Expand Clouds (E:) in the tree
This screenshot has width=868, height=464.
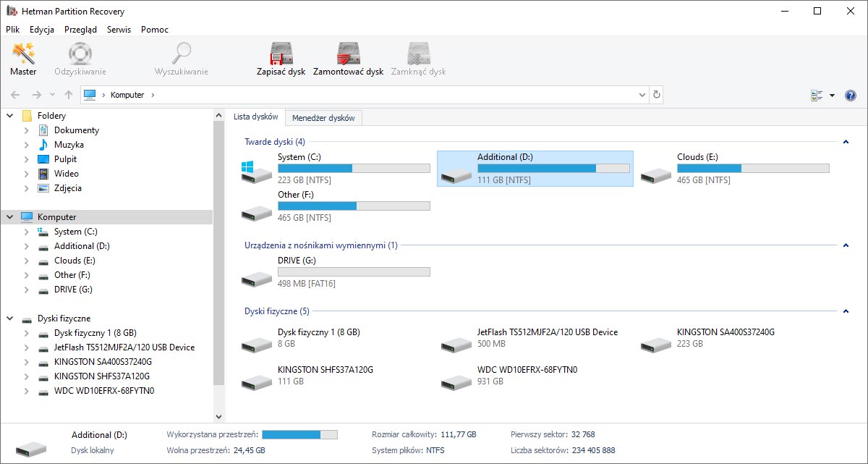point(26,261)
